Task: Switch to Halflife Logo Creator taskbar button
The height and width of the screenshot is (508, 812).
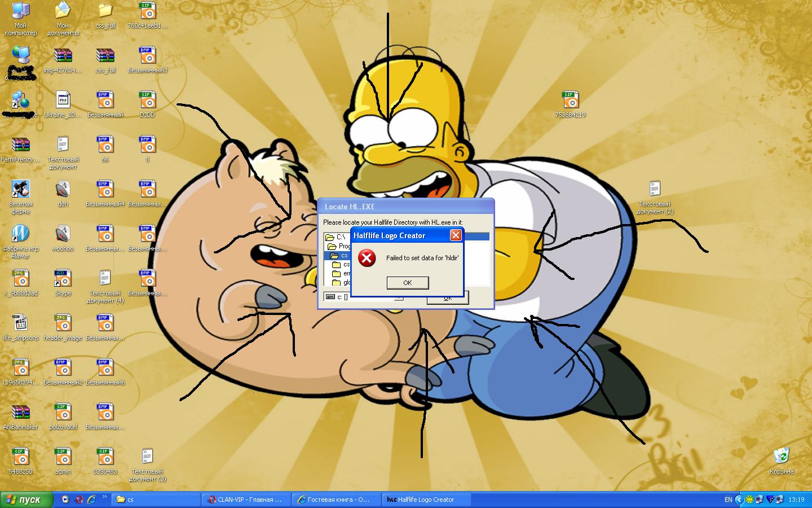Action: (x=427, y=500)
